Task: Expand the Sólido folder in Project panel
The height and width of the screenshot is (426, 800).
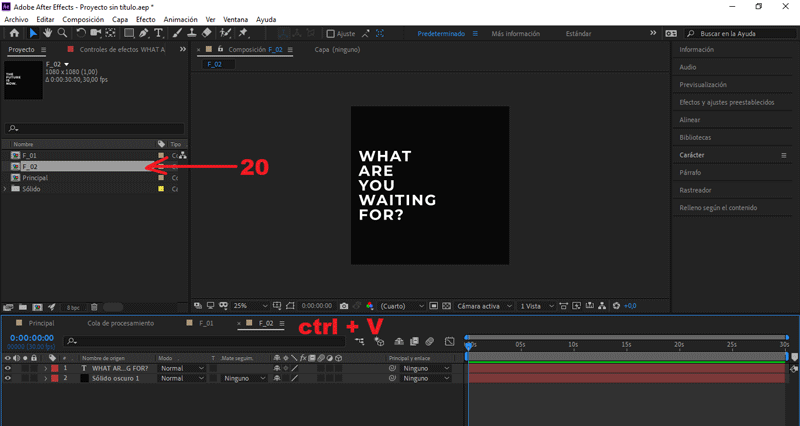Action: pyautogui.click(x=5, y=189)
